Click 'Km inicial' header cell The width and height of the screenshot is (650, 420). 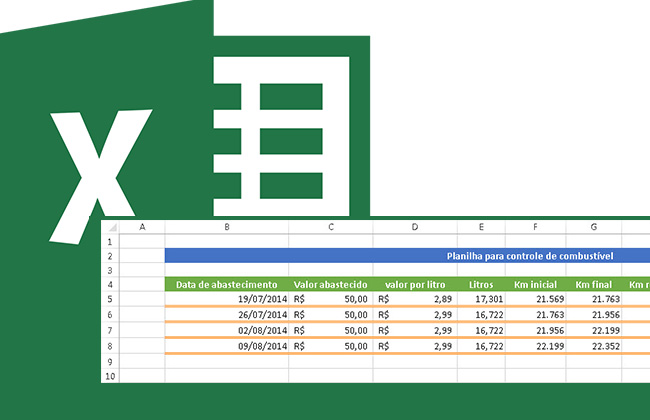click(x=536, y=284)
